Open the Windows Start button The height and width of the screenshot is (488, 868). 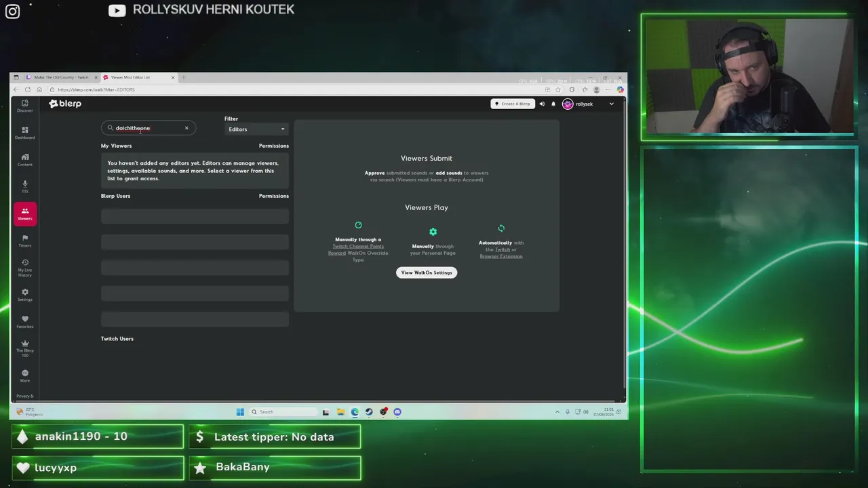coord(240,412)
